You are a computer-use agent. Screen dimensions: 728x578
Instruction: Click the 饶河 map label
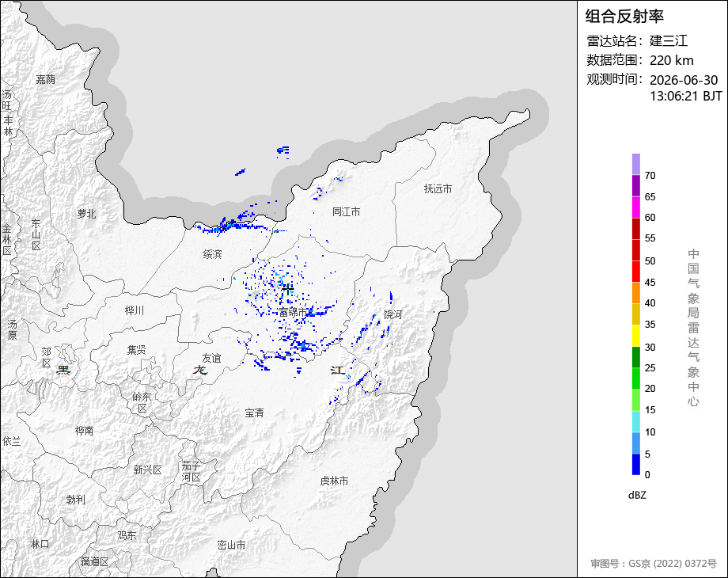(392, 314)
